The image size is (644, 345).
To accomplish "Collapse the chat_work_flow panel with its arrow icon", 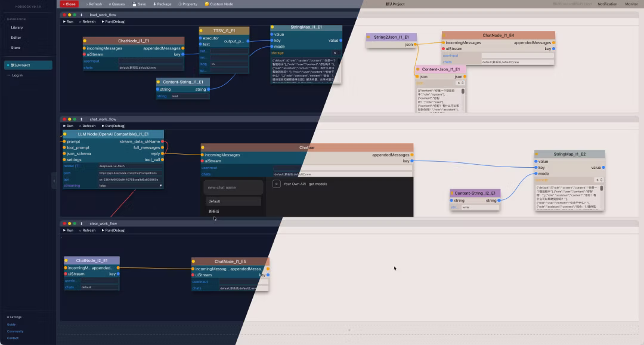I will [x=81, y=119].
